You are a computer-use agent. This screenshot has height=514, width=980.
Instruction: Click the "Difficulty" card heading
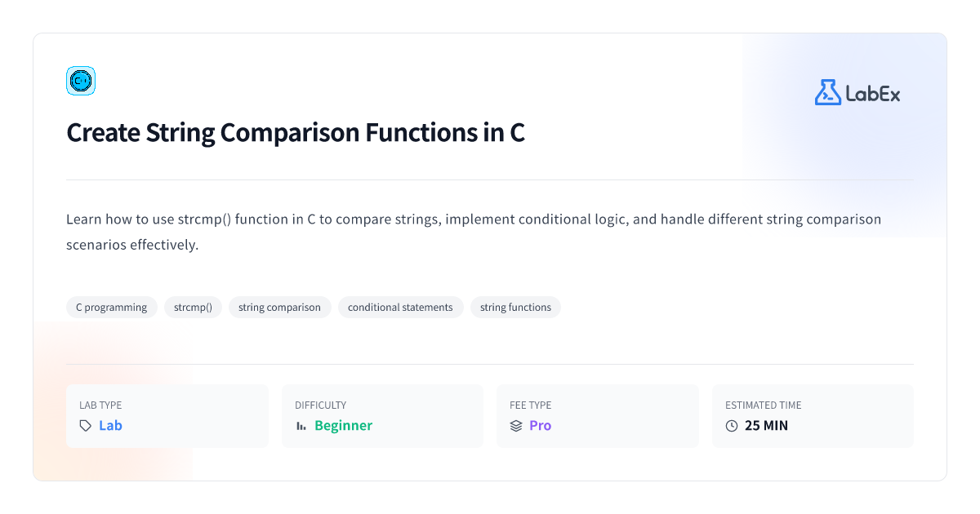coord(320,405)
